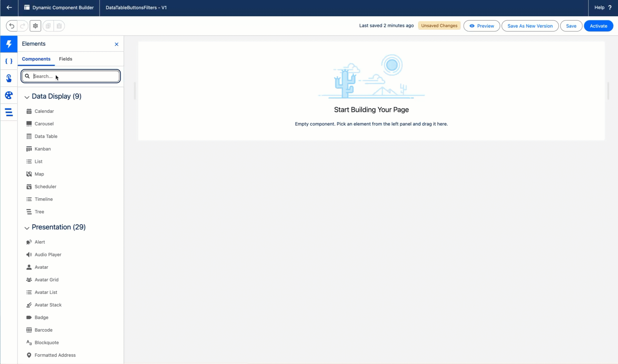This screenshot has width=618, height=364.
Task: Select the Components tab
Action: tap(36, 59)
